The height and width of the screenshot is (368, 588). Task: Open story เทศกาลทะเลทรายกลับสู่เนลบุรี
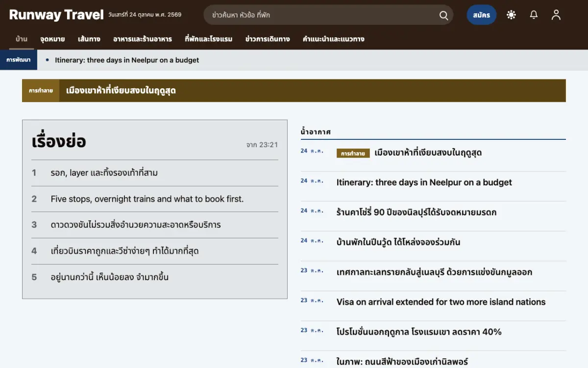tap(434, 272)
